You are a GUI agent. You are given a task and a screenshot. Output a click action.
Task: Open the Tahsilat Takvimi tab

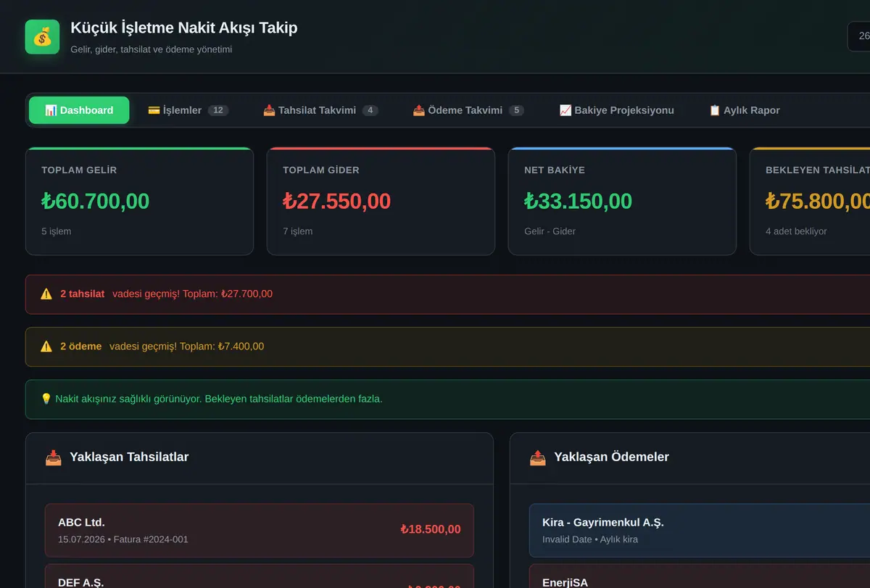(320, 110)
